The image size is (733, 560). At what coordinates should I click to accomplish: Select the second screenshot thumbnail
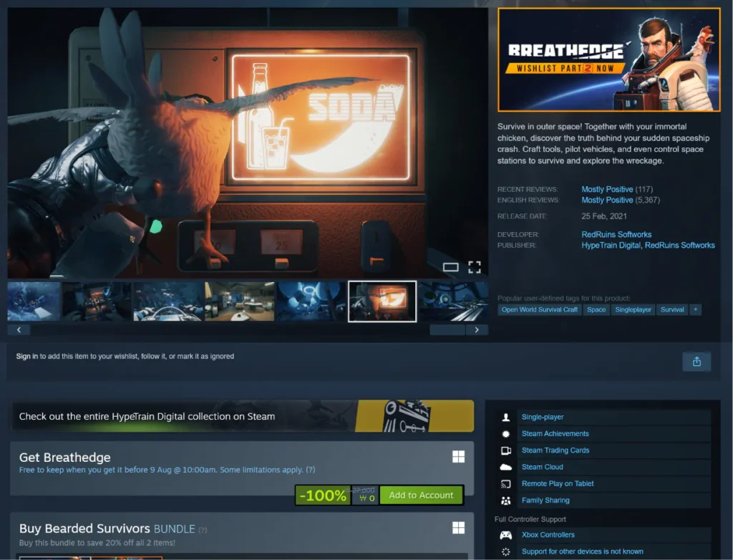click(x=97, y=301)
